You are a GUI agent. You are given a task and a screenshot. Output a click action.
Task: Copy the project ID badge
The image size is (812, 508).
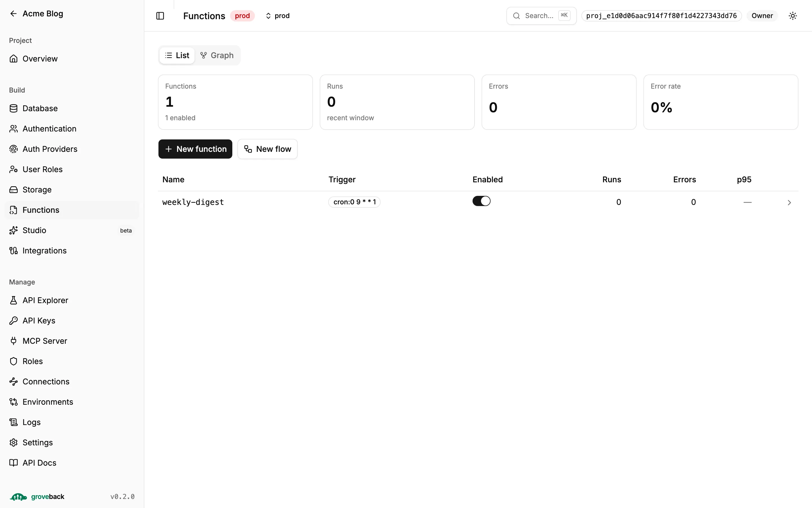[661, 16]
